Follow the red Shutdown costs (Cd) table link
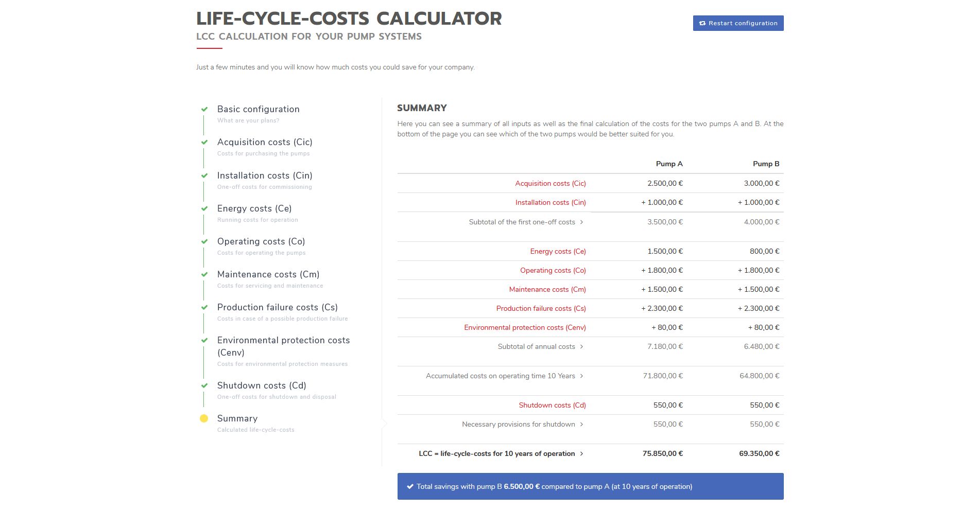This screenshot has width=980, height=510. point(552,405)
